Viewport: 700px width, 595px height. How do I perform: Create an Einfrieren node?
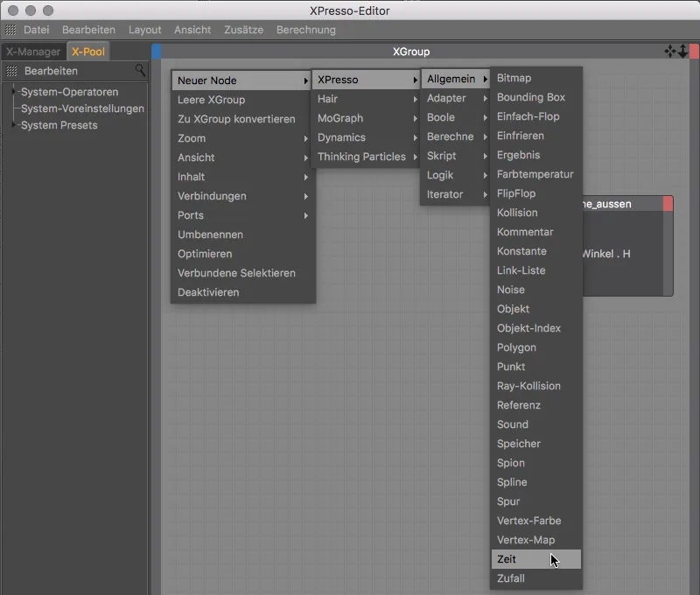coord(536,136)
